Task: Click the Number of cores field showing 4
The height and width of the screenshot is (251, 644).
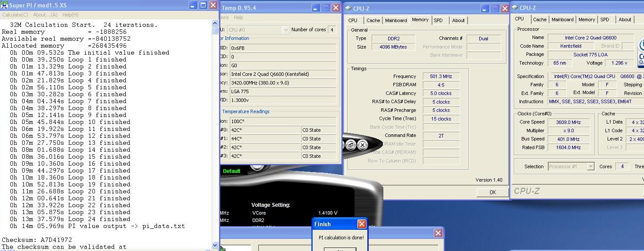Action: coord(332,30)
